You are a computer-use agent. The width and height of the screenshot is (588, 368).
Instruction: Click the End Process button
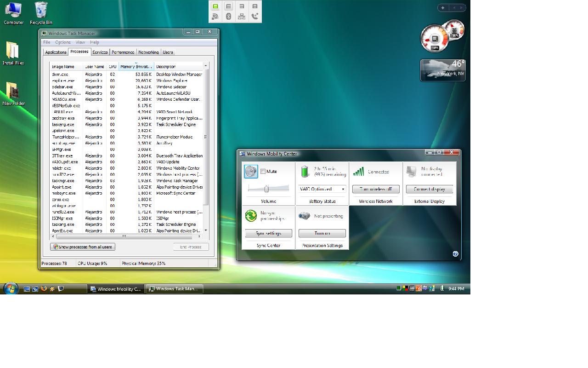[191, 247]
